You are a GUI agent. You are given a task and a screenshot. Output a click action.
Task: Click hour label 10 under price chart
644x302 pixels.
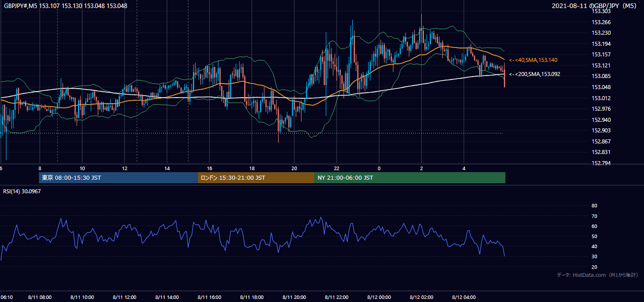(82, 169)
